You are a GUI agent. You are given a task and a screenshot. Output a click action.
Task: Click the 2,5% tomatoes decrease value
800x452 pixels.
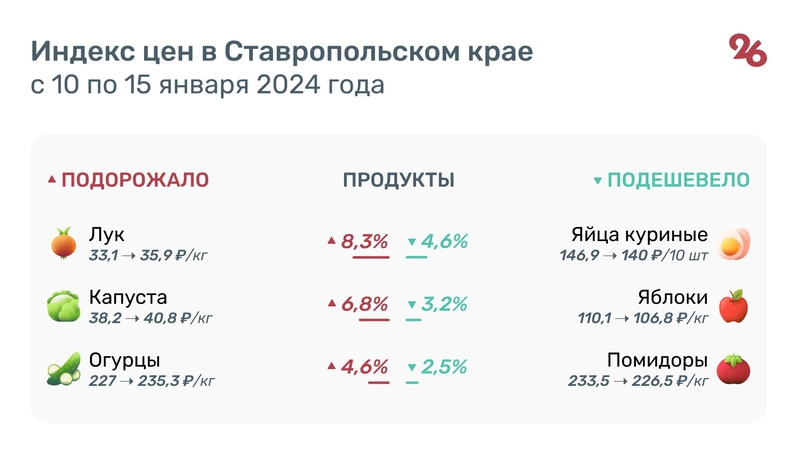click(444, 366)
